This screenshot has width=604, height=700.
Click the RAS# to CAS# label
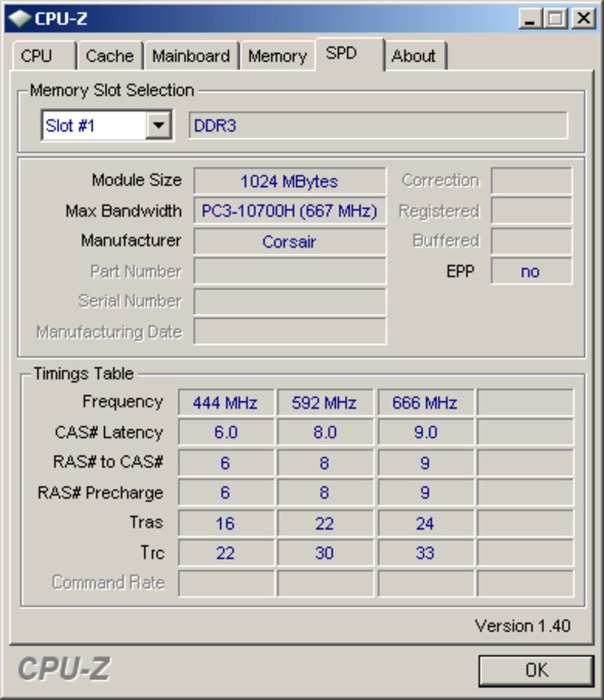coord(108,462)
